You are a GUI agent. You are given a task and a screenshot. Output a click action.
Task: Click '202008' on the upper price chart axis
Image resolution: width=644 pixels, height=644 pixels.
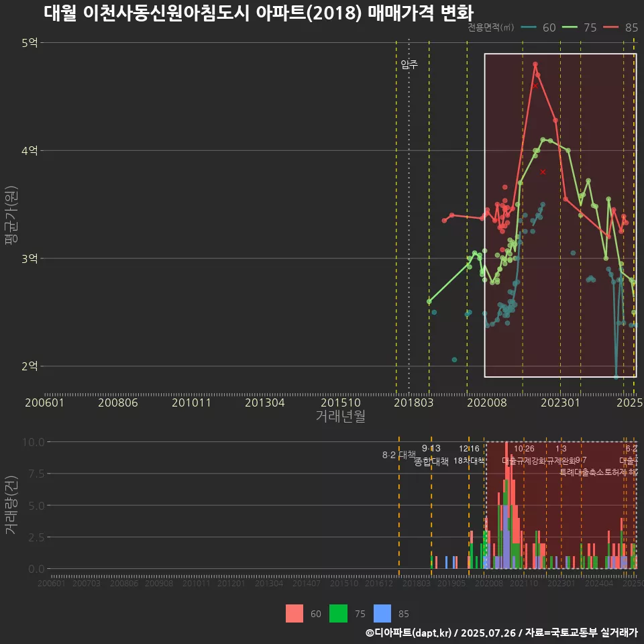487,402
